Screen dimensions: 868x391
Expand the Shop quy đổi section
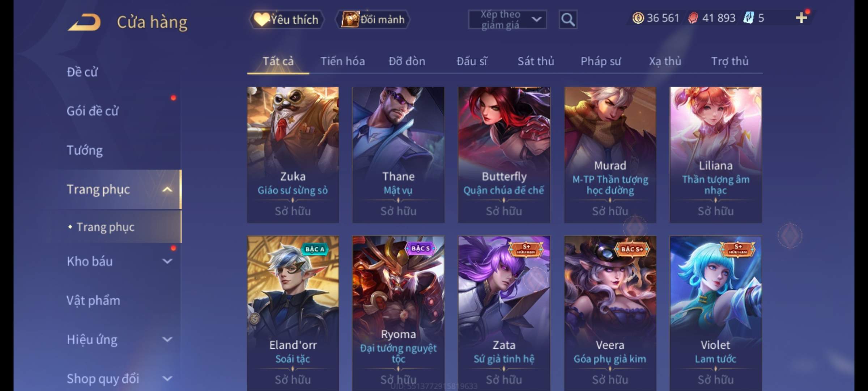tap(167, 379)
